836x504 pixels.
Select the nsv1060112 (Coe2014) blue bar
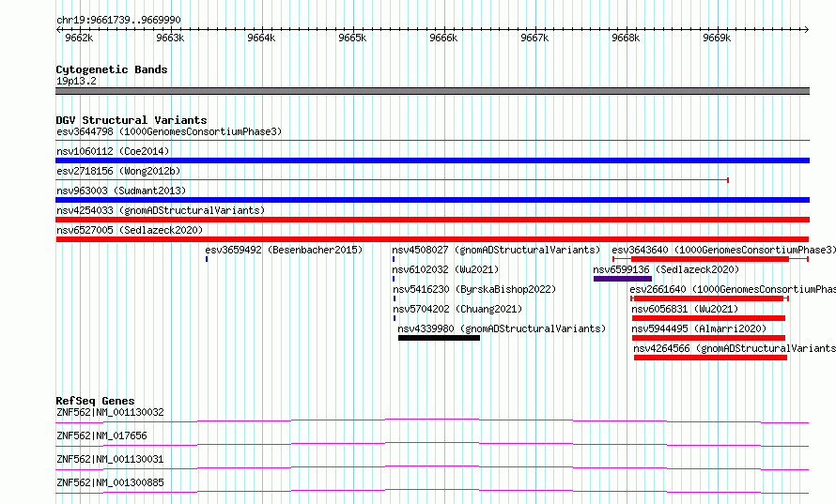coord(432,160)
